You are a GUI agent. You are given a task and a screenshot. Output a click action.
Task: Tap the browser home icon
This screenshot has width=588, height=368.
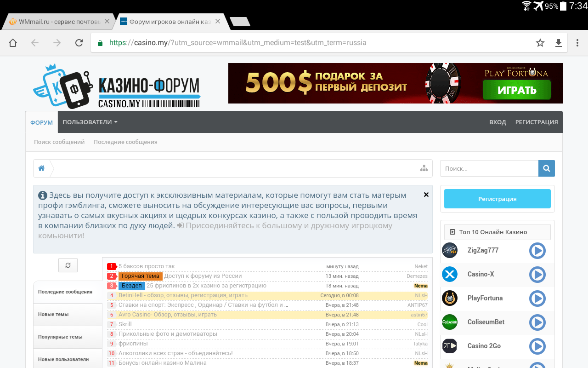click(x=13, y=43)
